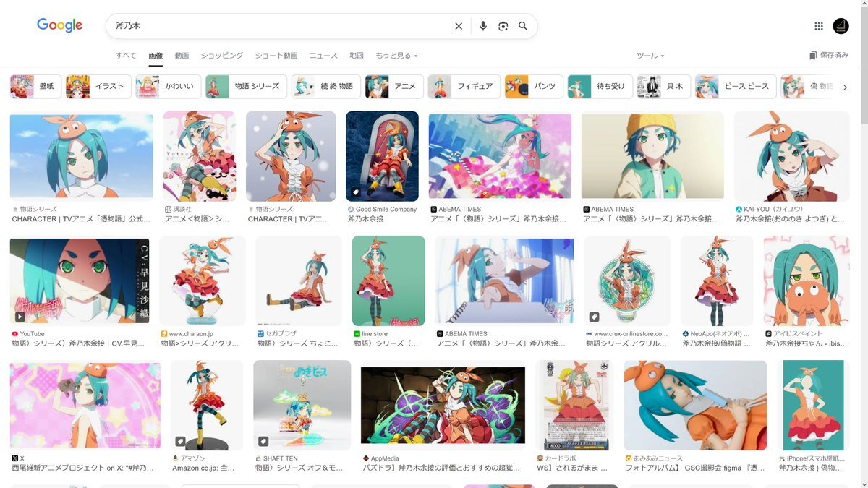Open the link starting Amazon.co.jp: 全

(203, 468)
